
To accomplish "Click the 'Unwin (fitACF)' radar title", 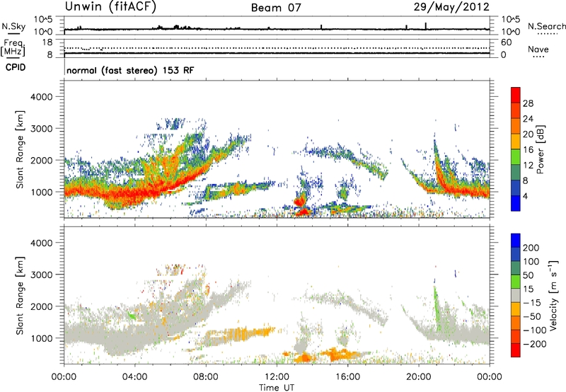I will tap(110, 7).
